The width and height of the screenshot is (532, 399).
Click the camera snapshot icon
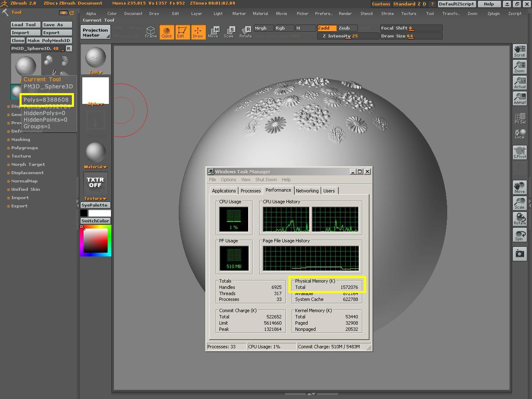520,254
